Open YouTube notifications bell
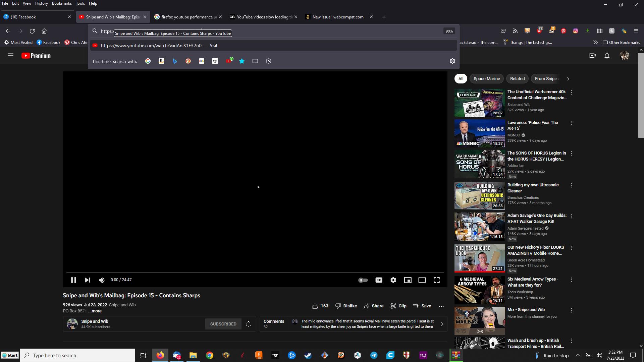644x362 pixels. click(607, 56)
